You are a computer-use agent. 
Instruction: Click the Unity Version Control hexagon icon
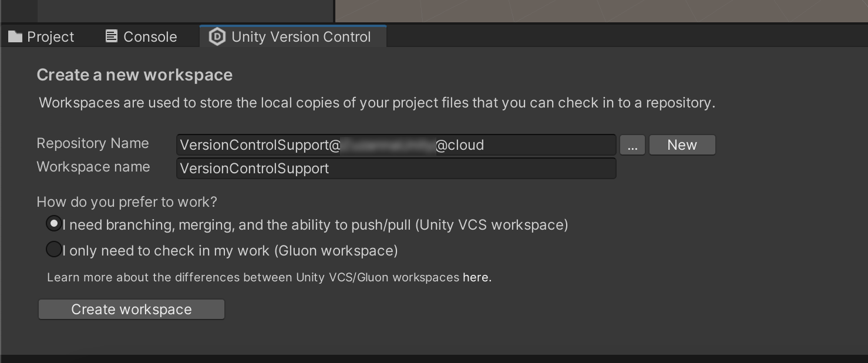point(217,37)
